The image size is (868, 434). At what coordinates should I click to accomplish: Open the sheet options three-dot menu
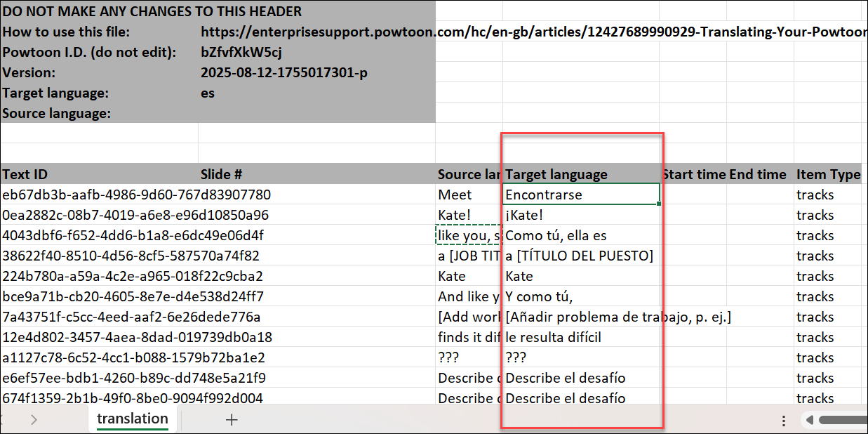783,419
